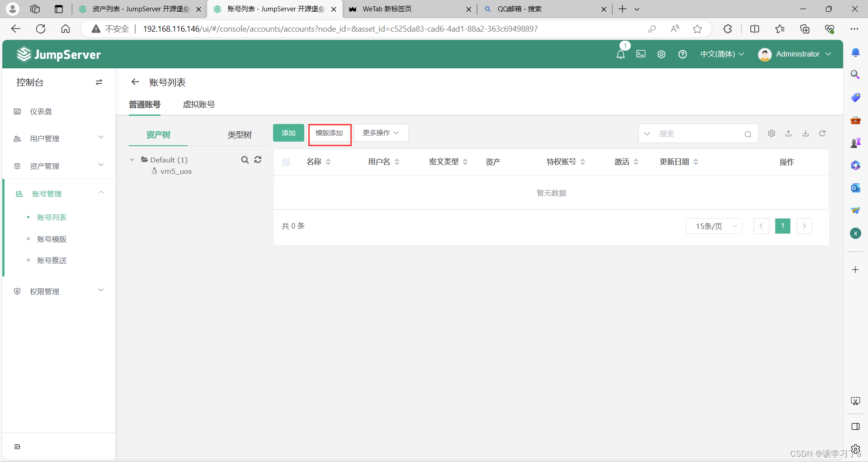Toggle console view switch icon beside 控制台

pos(99,82)
